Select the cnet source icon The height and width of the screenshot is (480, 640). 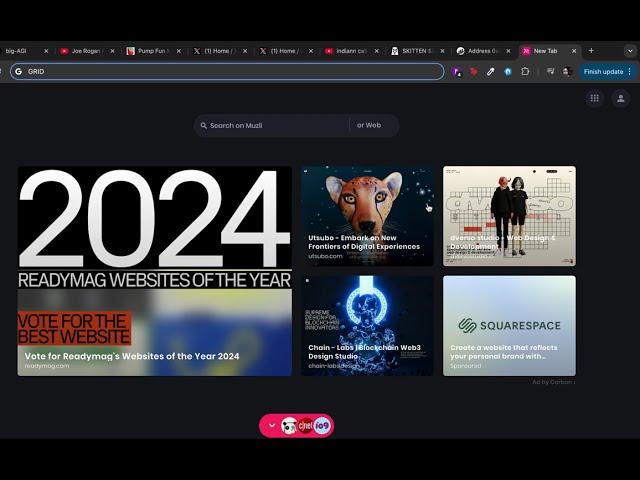(x=305, y=426)
